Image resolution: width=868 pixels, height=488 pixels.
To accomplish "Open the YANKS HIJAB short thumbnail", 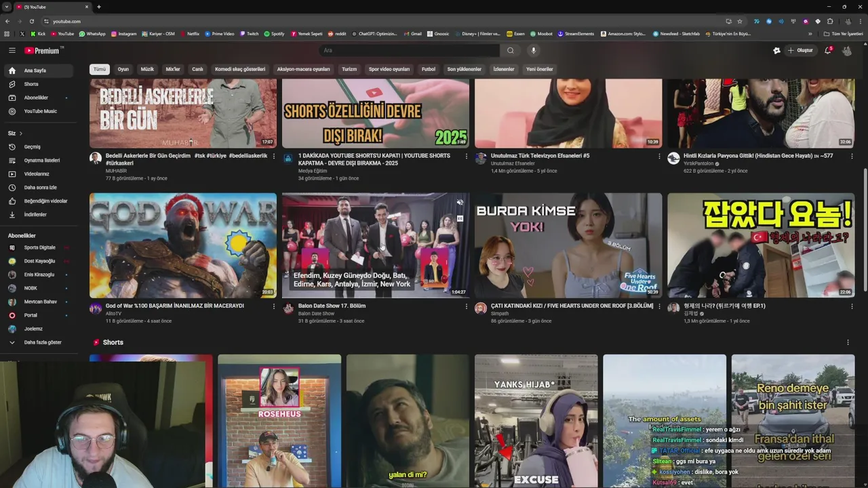I will click(536, 420).
